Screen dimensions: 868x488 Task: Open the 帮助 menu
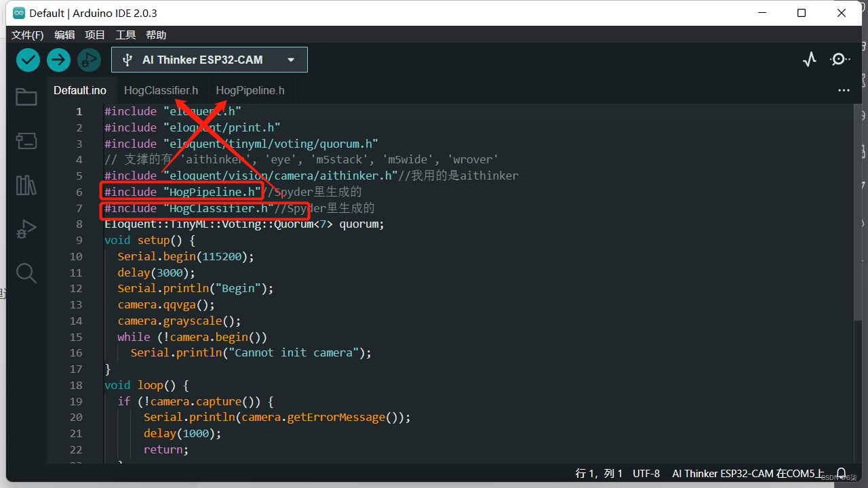coord(156,35)
